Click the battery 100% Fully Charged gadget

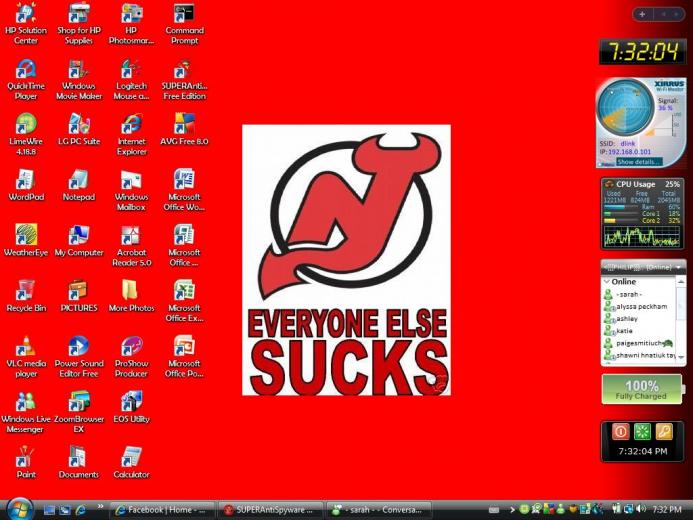[641, 389]
